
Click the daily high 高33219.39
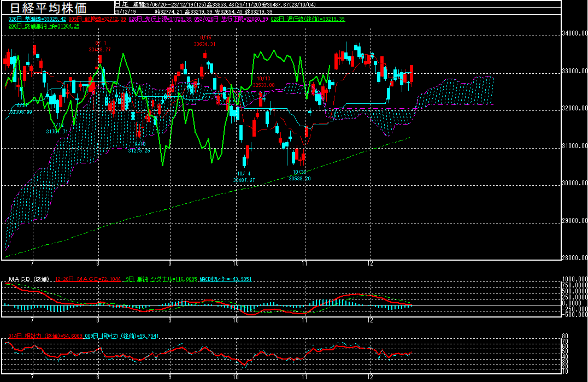199,11
